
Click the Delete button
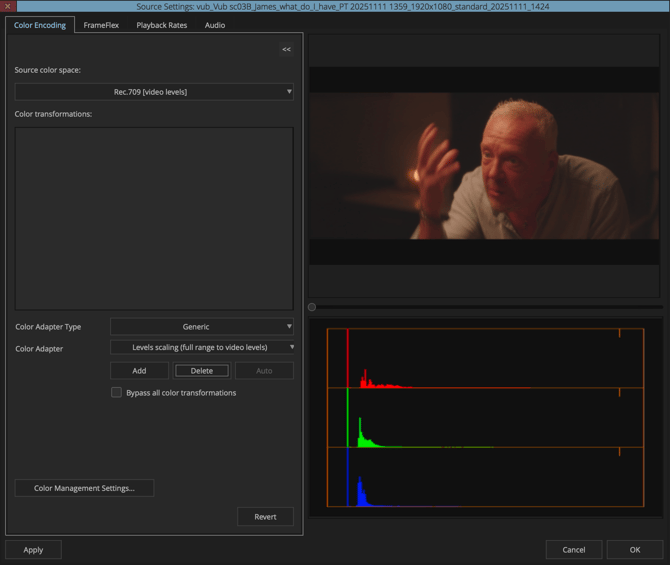[x=202, y=371]
